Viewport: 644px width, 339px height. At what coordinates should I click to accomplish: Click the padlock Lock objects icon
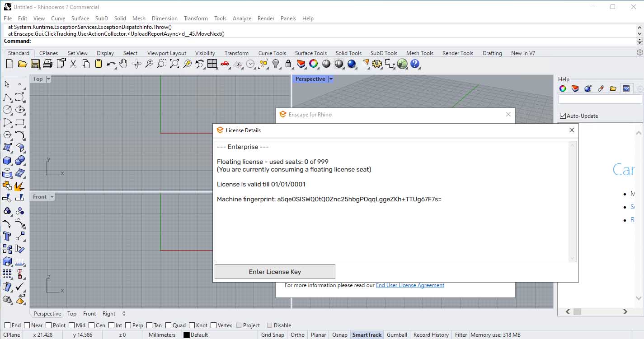coord(288,64)
